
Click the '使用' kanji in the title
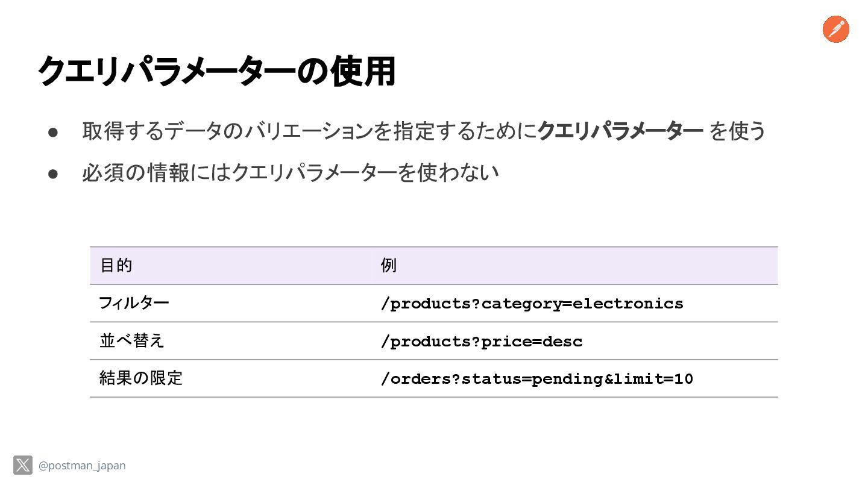coord(362,72)
